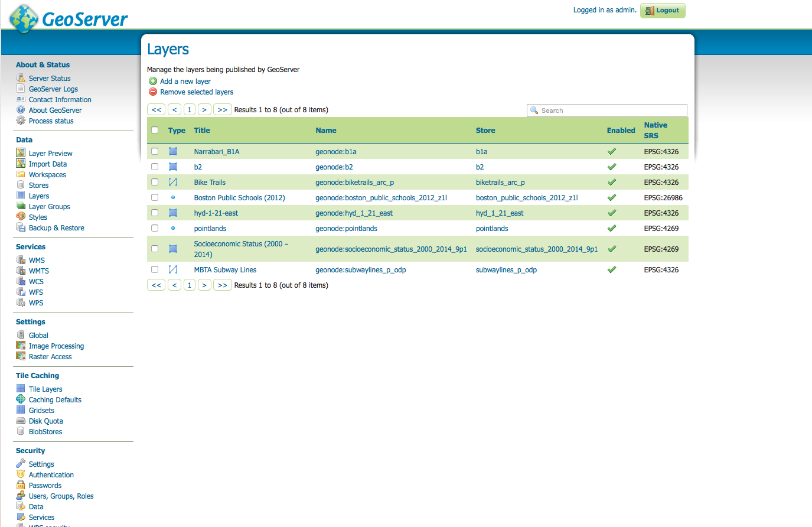Click the Styles palette icon
812x527 pixels.
pos(21,217)
